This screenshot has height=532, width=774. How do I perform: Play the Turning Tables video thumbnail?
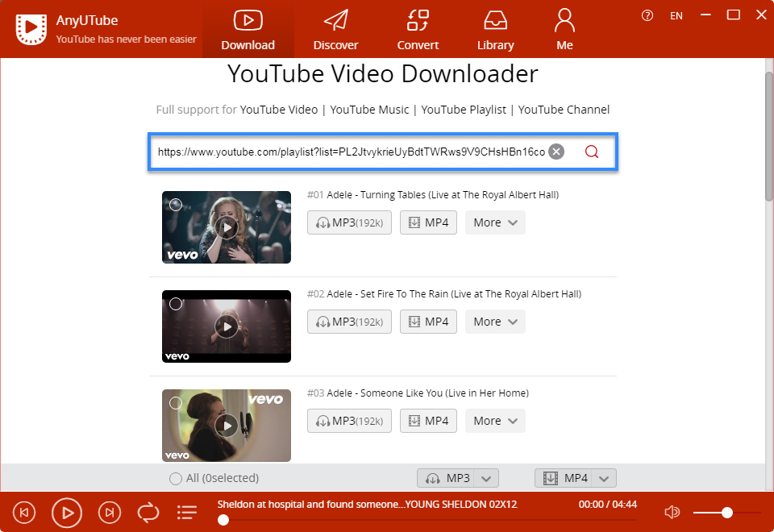[227, 227]
